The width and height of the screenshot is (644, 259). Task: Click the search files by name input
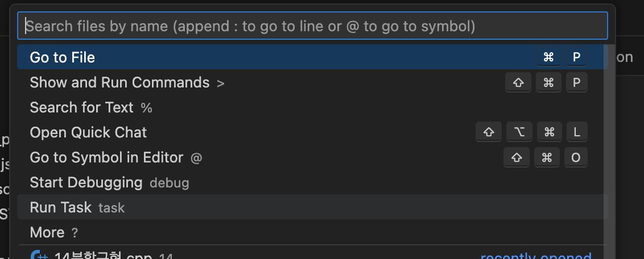click(312, 26)
